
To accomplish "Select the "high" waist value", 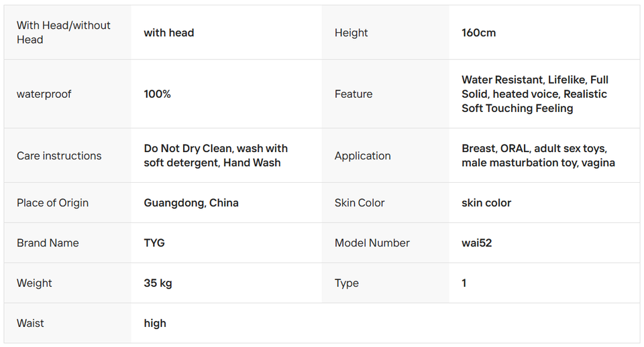I will (155, 323).
